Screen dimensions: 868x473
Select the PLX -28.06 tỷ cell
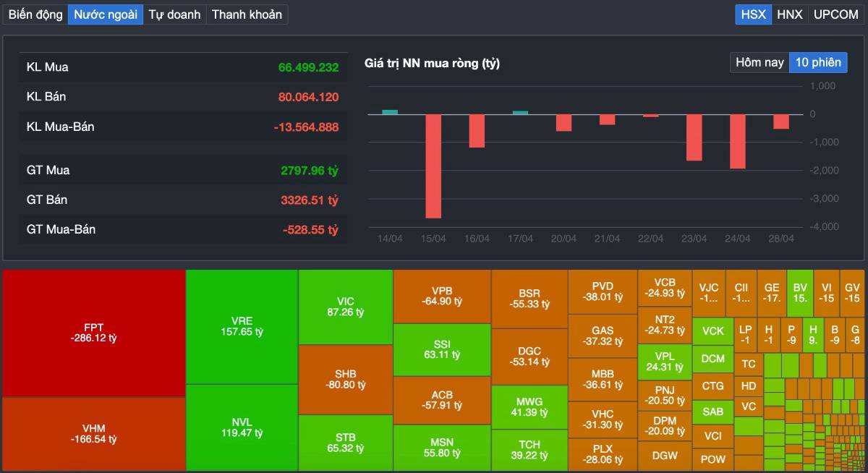[x=603, y=454]
